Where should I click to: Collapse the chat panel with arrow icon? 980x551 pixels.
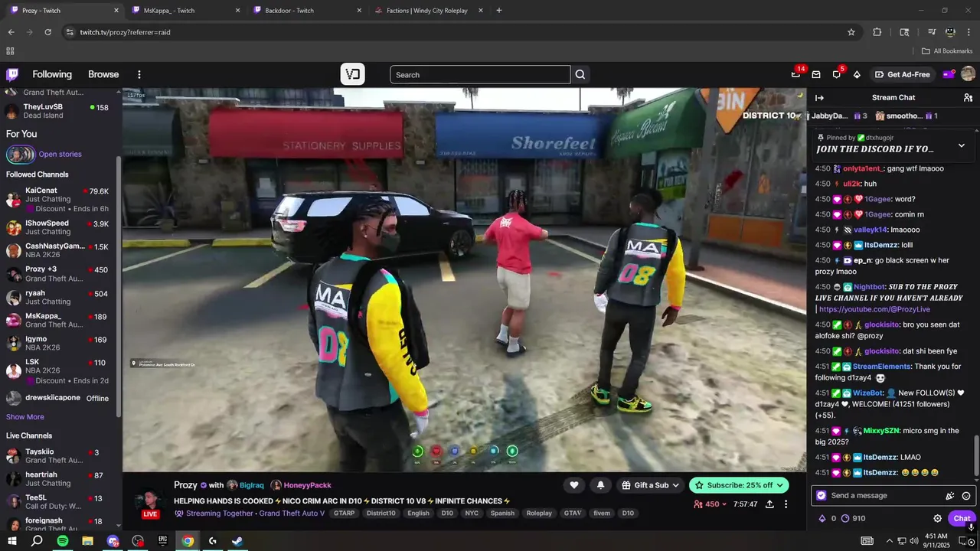(x=819, y=97)
